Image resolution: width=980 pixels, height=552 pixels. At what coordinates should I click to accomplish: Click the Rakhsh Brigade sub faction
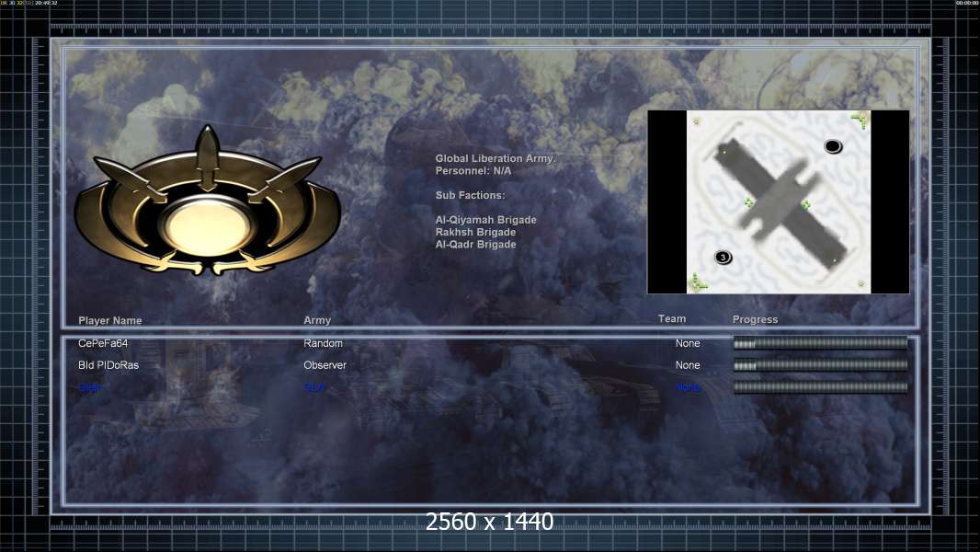(475, 232)
